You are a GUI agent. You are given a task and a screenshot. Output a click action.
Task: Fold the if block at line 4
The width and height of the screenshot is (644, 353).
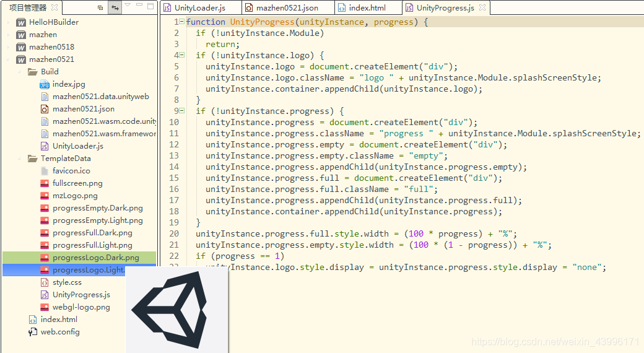point(182,55)
